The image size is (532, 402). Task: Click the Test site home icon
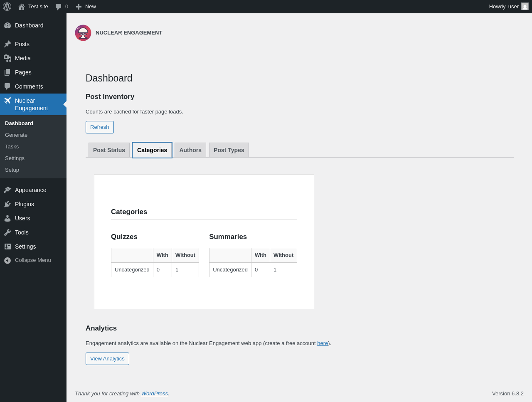click(22, 7)
